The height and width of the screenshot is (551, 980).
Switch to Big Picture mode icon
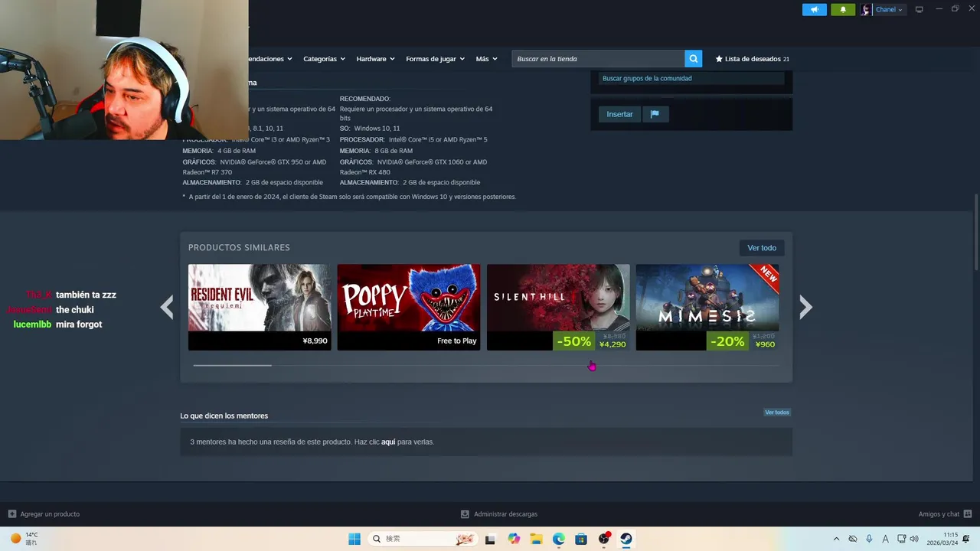[920, 9]
